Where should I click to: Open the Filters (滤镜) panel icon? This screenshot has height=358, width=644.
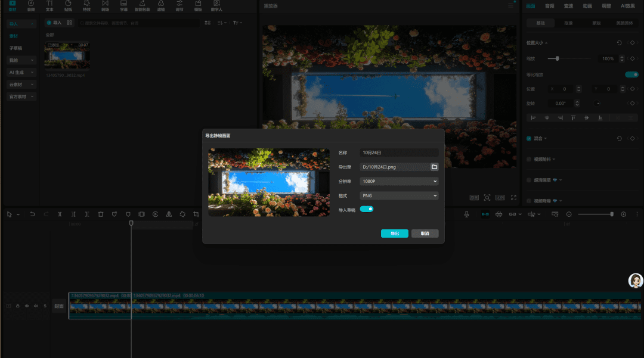click(x=160, y=6)
